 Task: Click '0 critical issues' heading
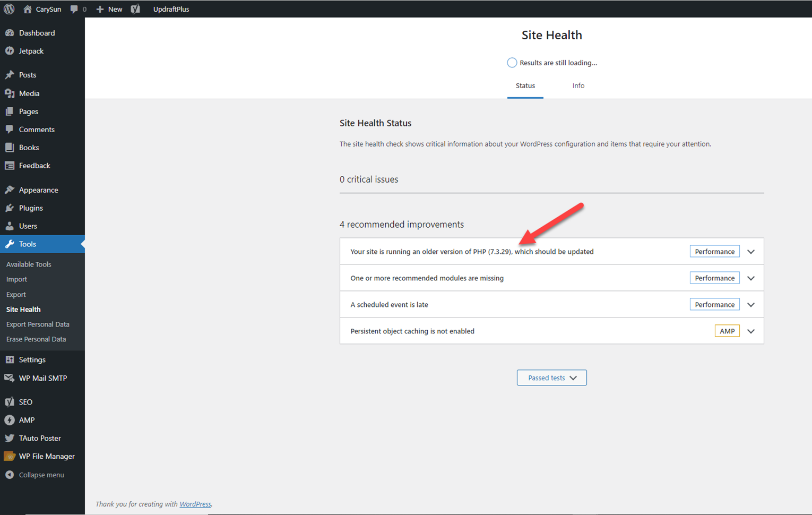(369, 179)
